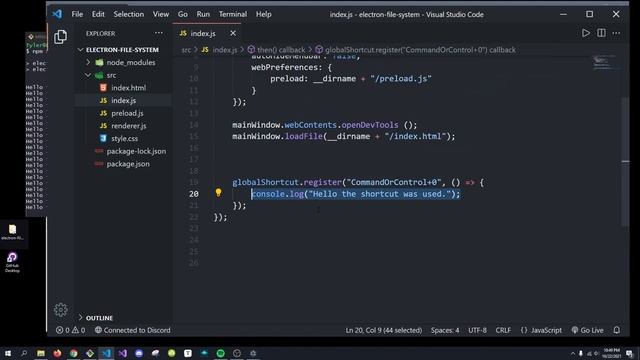Open the Selection menu
Viewport: 640px width, 360px height.
coord(129,14)
